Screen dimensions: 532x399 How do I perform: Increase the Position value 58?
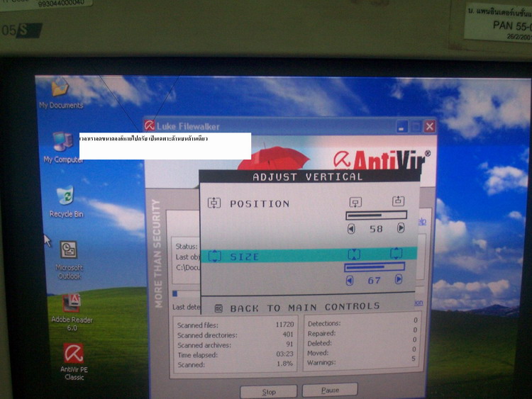pyautogui.click(x=401, y=227)
